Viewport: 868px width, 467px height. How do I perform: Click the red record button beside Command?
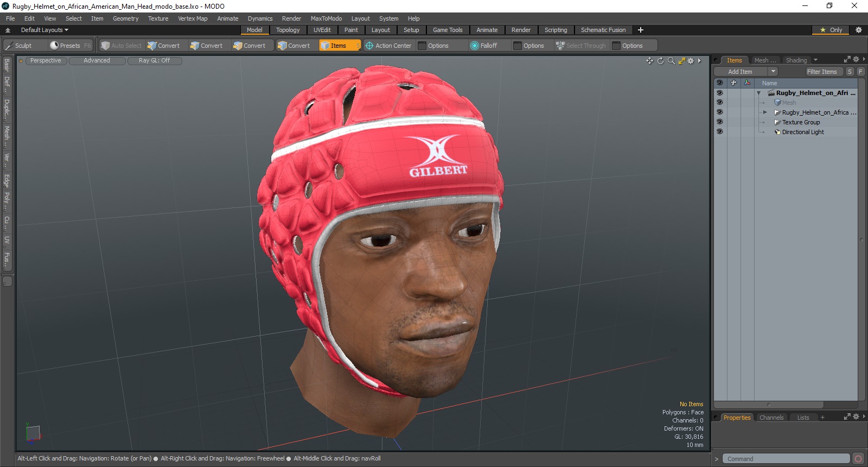pos(858,459)
